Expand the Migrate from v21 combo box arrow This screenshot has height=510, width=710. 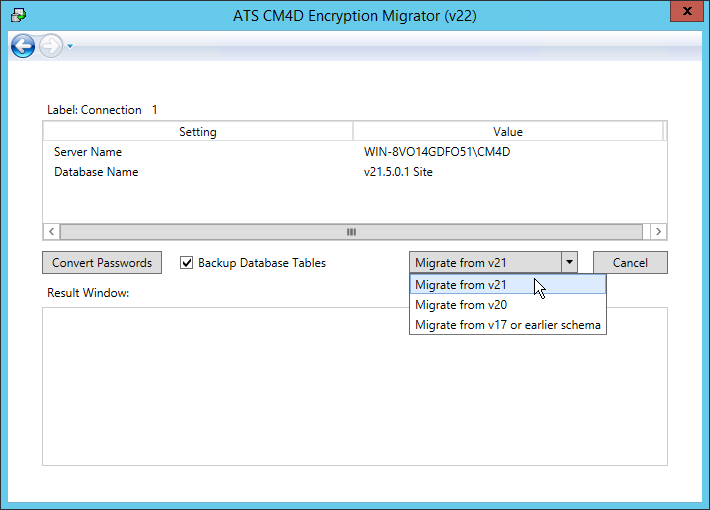pos(569,263)
